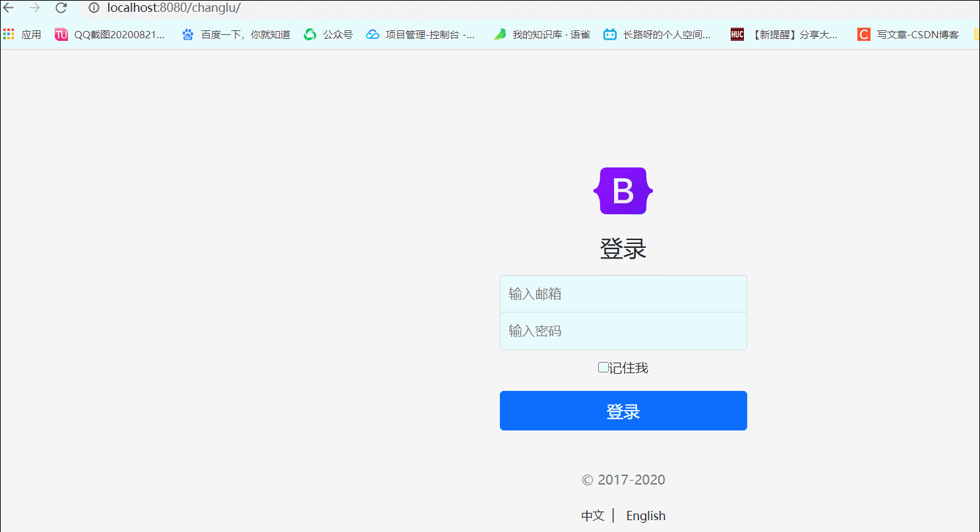This screenshot has width=980, height=532.
Task: Switch language to English
Action: point(646,516)
